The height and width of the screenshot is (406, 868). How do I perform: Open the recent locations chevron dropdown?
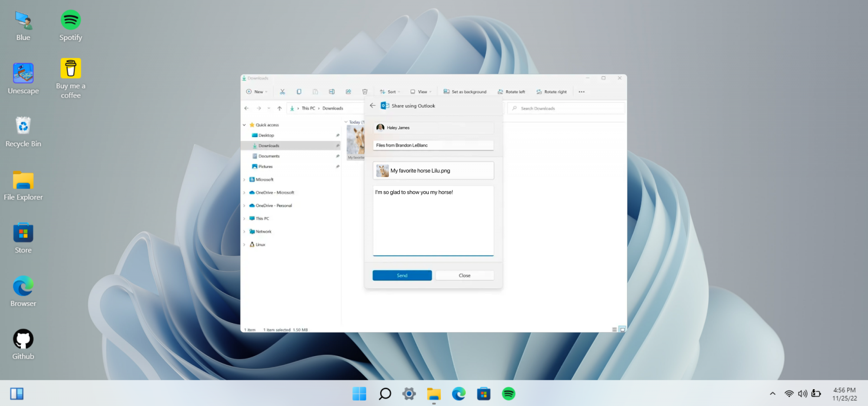(x=269, y=108)
